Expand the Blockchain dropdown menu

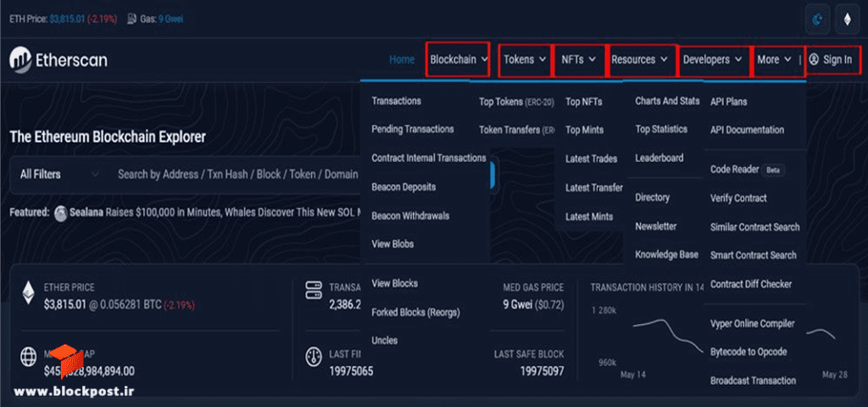tap(459, 59)
